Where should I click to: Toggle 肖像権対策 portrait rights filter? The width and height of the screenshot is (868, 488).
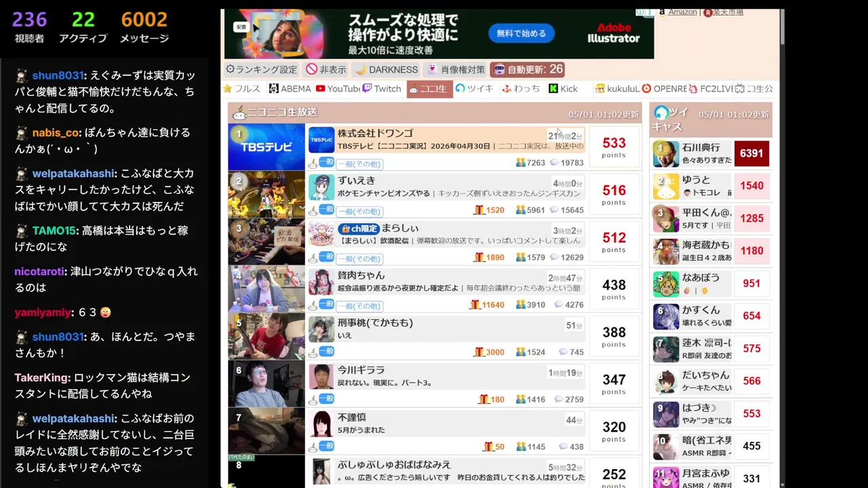click(x=456, y=69)
